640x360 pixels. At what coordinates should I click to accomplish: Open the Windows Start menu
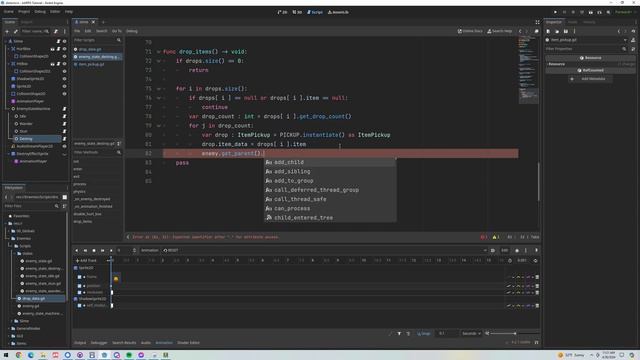6,355
